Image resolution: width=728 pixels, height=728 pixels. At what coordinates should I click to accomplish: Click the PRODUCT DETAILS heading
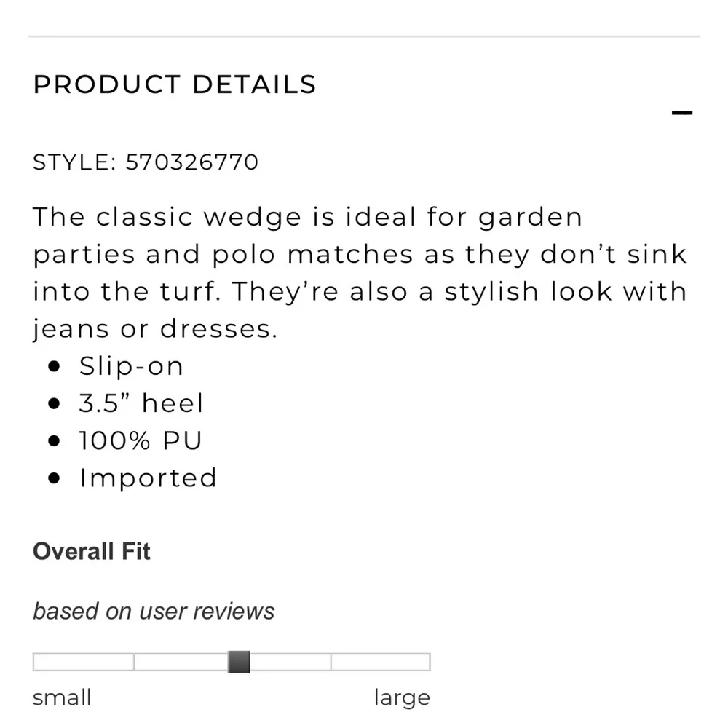pos(175,84)
